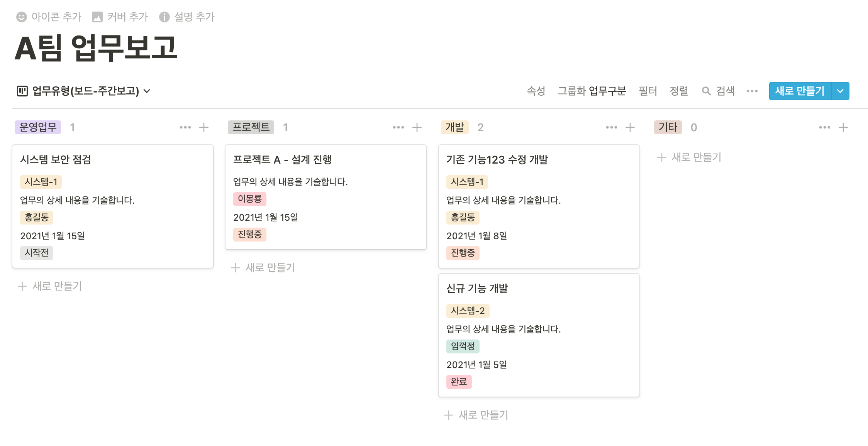The image size is (868, 446).
Task: Open three-dots menu in 프로젝트 column
Action: click(x=398, y=127)
